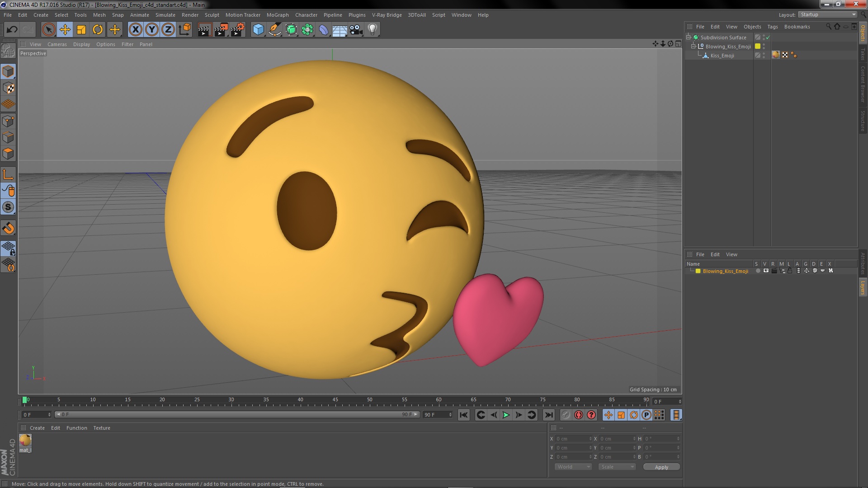Open Tags menu in Object Manager

[x=773, y=27]
